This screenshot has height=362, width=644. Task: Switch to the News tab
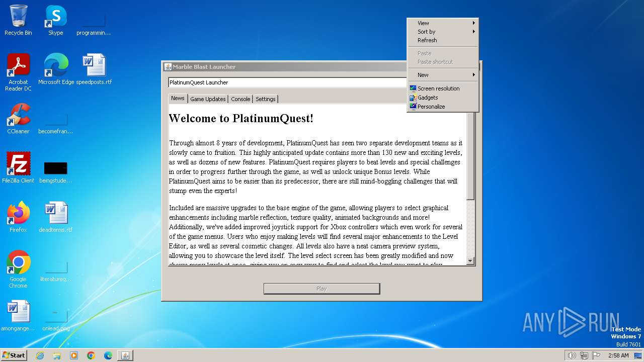point(178,99)
